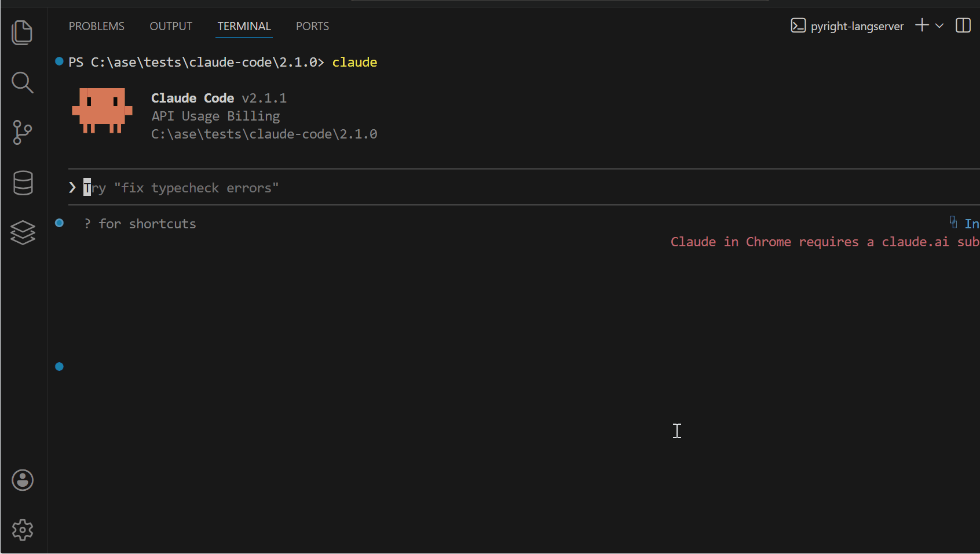The image size is (980, 554).
Task: Open the Accounts menu icon
Action: click(23, 480)
